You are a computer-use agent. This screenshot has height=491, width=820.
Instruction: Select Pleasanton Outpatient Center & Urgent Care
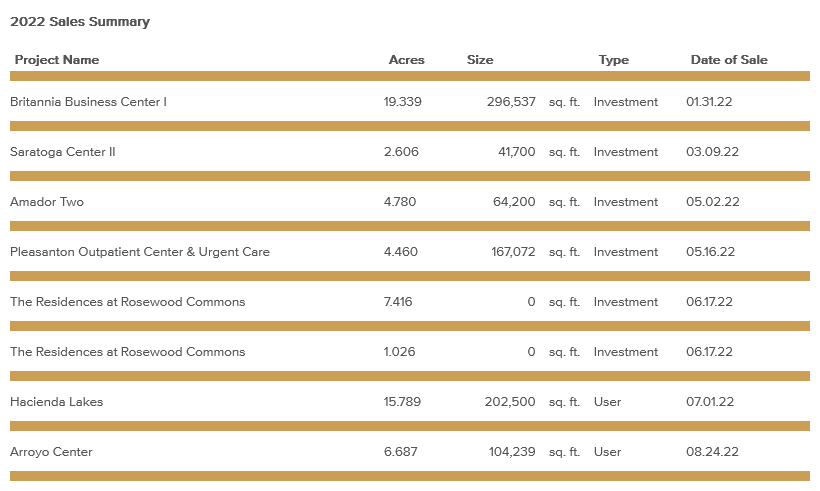pos(140,252)
